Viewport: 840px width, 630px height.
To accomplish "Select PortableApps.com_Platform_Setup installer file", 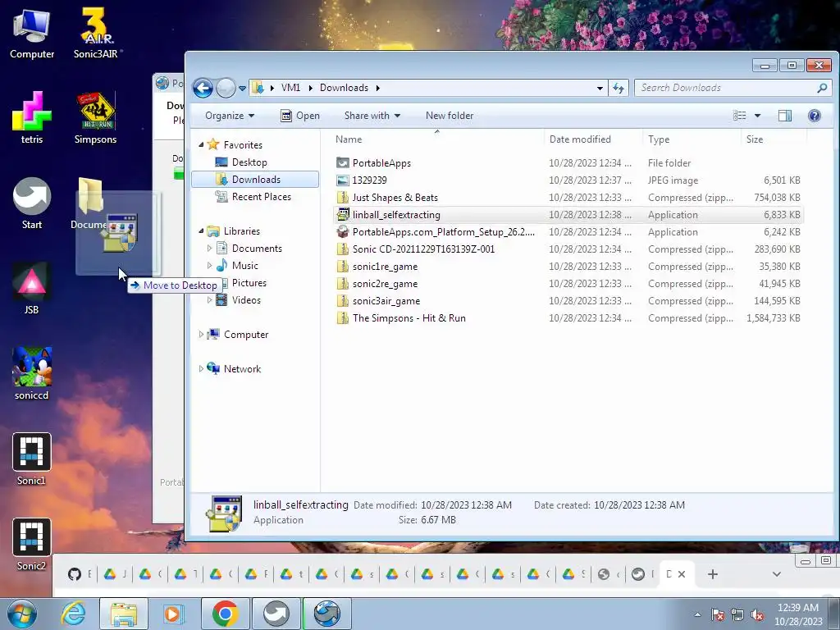I will click(568, 232).
